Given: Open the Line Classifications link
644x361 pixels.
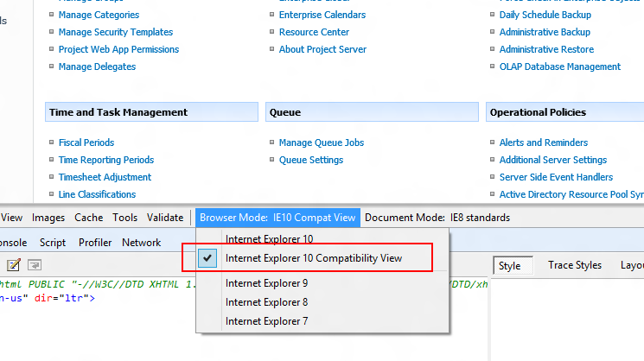Looking at the screenshot, I should (x=97, y=194).
